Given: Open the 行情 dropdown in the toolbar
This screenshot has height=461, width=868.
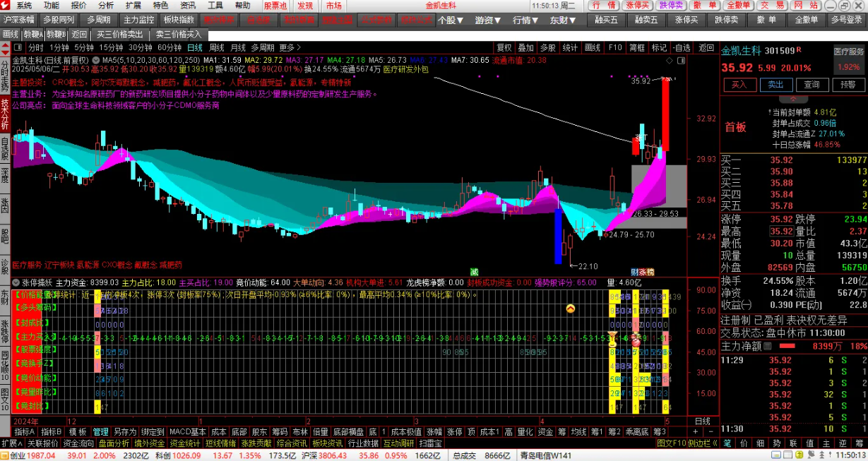Looking at the screenshot, I should pos(525,20).
